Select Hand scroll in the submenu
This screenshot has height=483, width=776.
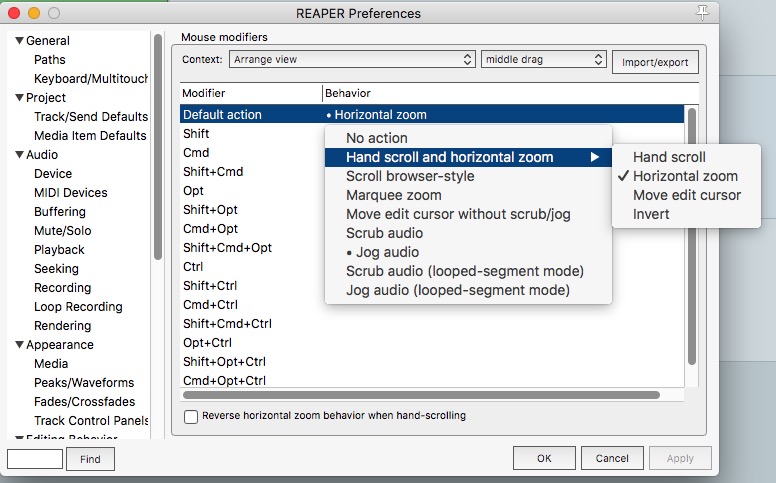[x=686, y=157]
